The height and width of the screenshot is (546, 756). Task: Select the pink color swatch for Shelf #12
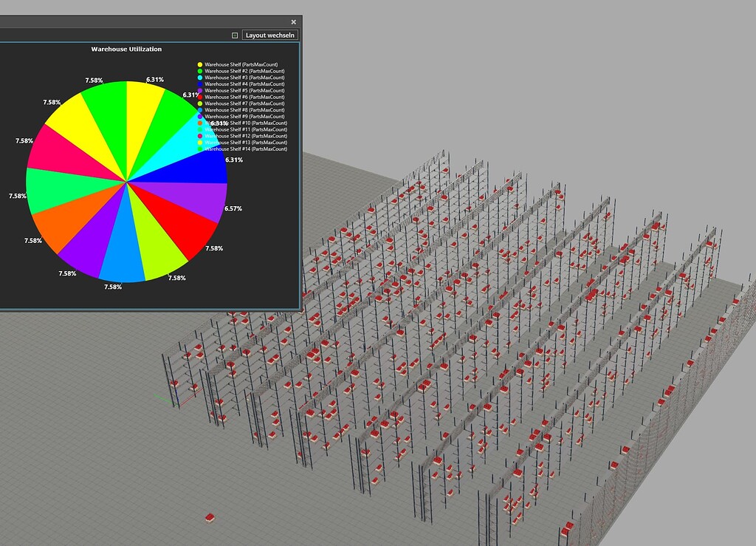click(x=199, y=135)
